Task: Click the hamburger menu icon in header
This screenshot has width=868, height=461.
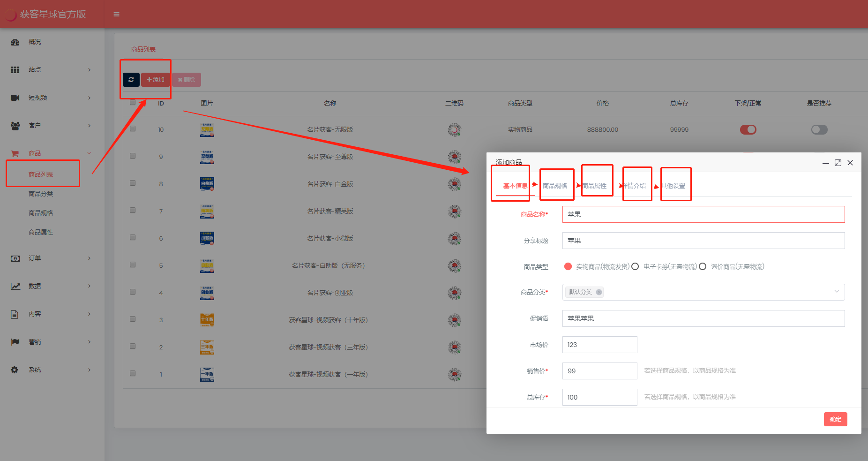Action: (116, 15)
